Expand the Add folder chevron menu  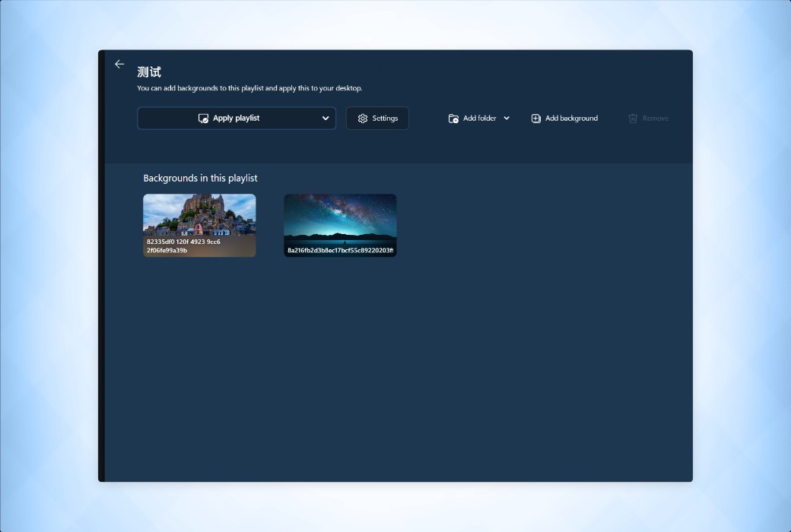pos(507,118)
